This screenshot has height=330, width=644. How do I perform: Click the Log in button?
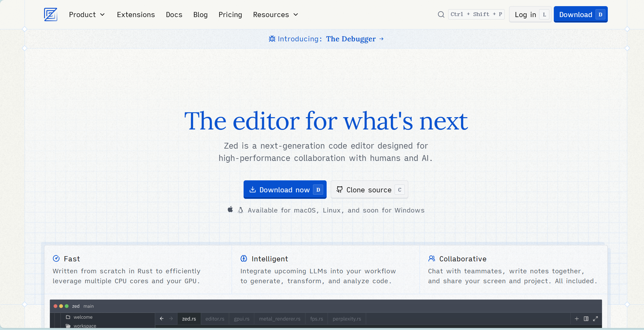click(530, 14)
